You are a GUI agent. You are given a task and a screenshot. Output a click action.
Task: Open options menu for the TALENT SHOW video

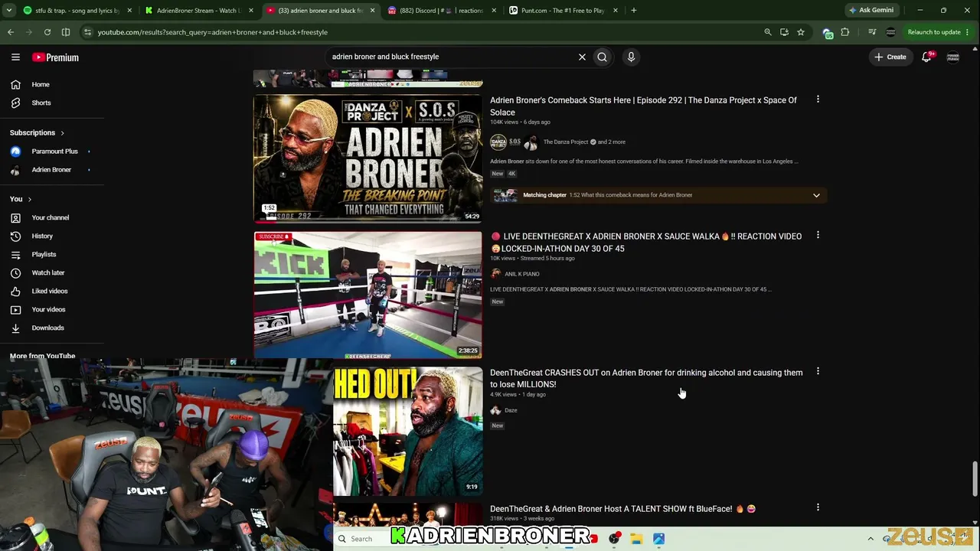(818, 507)
